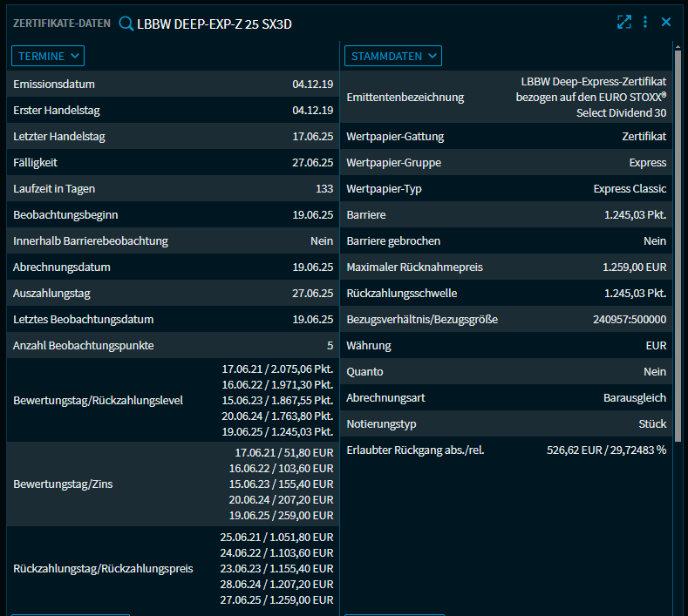Expand the STAMMDATEN dropdown
This screenshot has height=616, width=688.
tap(392, 56)
